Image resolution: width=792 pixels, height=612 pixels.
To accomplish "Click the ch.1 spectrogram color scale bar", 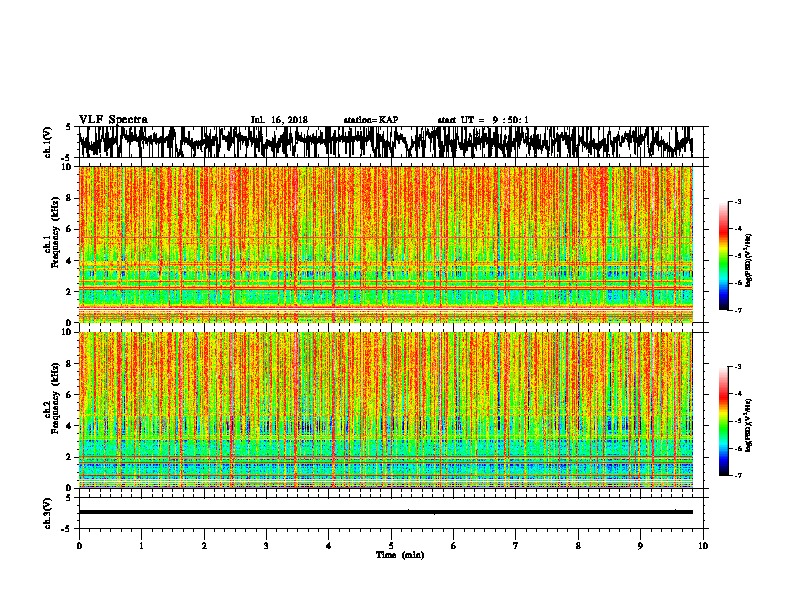I will (x=724, y=256).
